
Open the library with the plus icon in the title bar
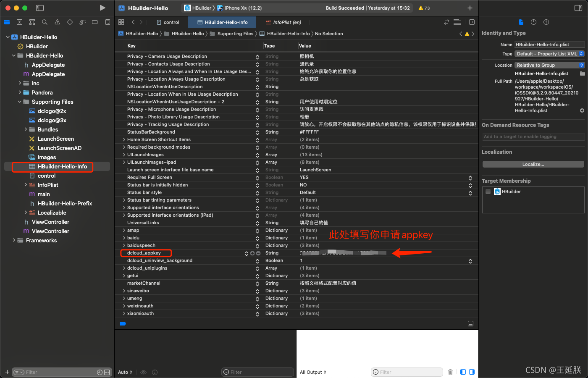point(470,8)
